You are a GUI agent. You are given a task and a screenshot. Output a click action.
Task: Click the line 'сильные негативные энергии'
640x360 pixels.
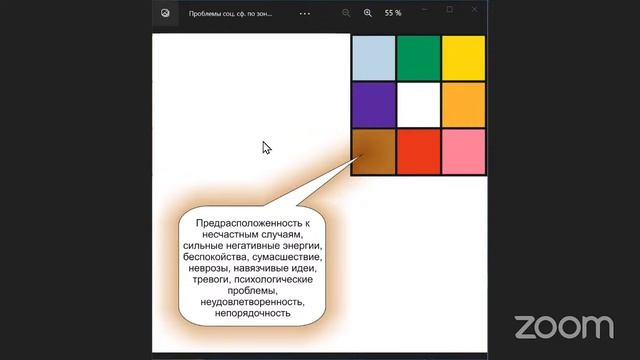(x=252, y=246)
